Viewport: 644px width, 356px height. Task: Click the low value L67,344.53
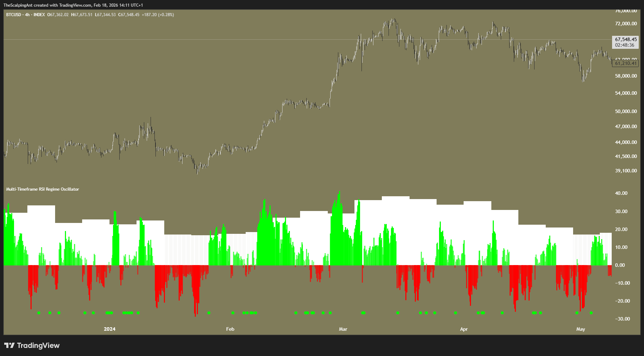[105, 15]
